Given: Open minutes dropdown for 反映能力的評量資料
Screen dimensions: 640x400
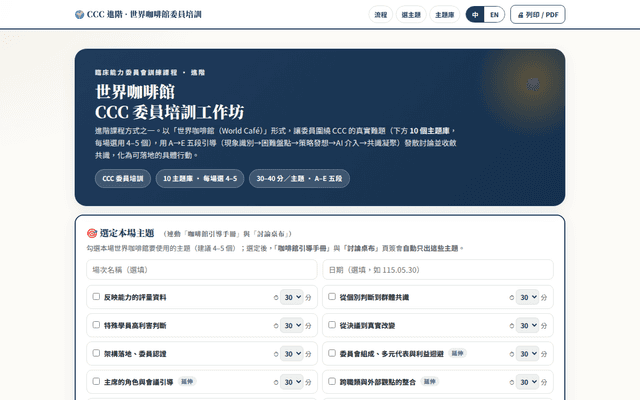Looking at the screenshot, I should [x=292, y=297].
